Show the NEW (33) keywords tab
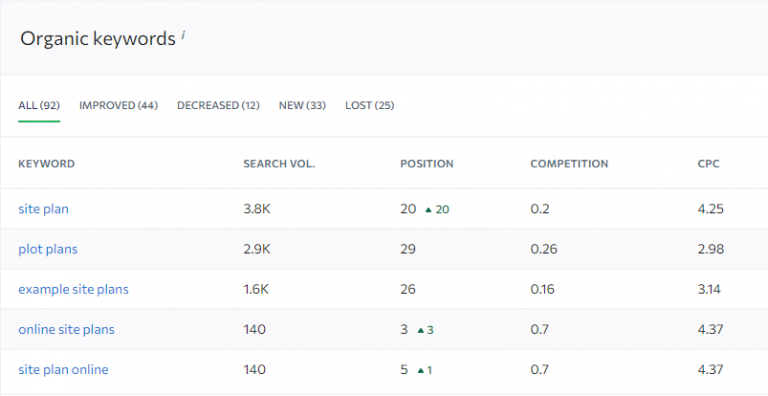The image size is (768, 396). tap(302, 105)
